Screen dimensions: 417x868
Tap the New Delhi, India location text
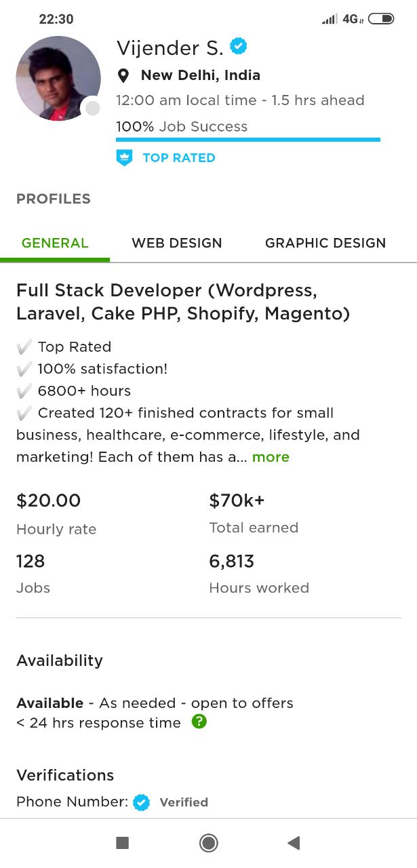tap(201, 75)
